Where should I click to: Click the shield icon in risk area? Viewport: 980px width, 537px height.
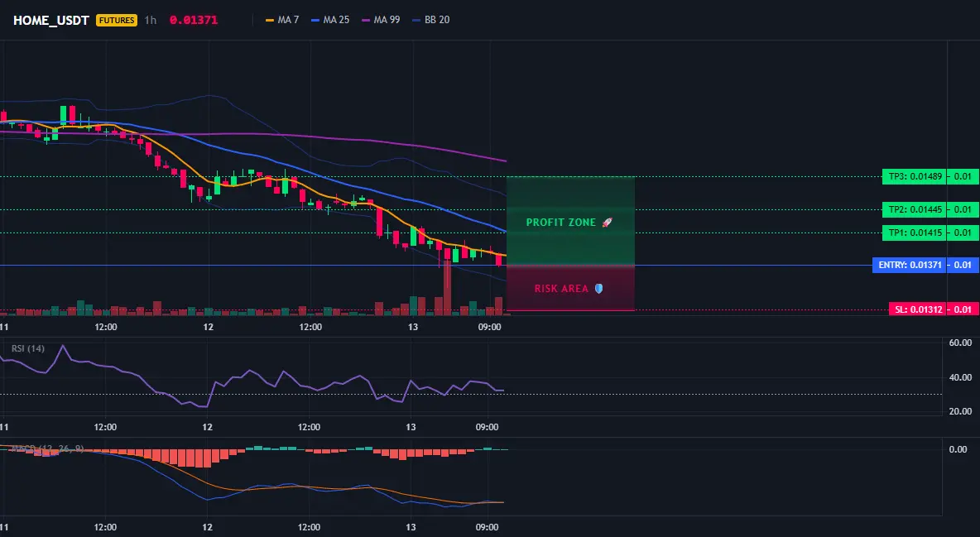pyautogui.click(x=598, y=289)
